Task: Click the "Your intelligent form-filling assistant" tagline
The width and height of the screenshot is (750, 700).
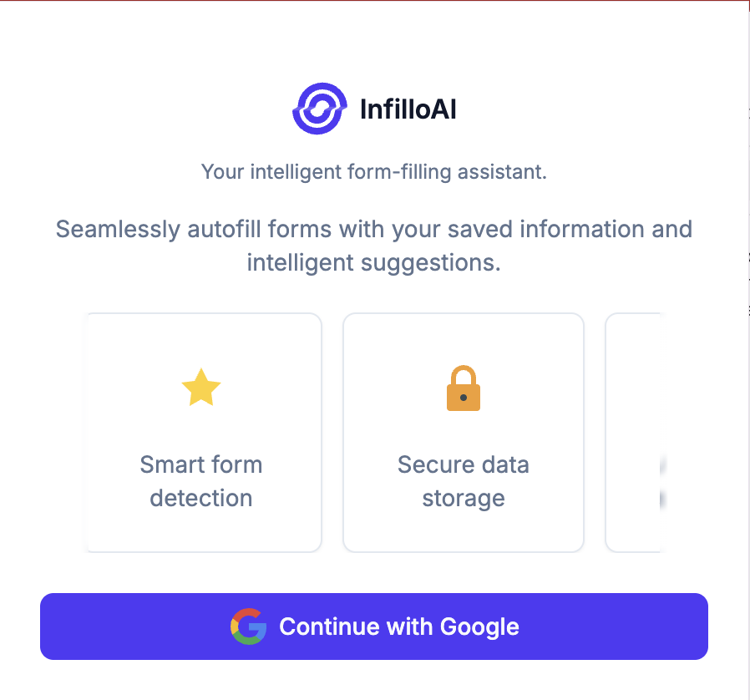Action: [x=374, y=172]
